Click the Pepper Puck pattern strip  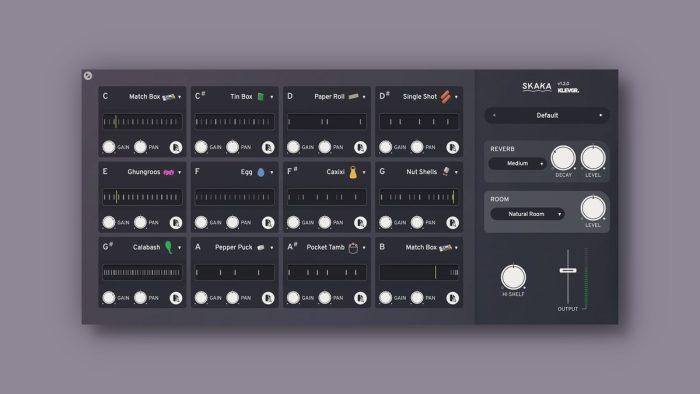[234, 272]
